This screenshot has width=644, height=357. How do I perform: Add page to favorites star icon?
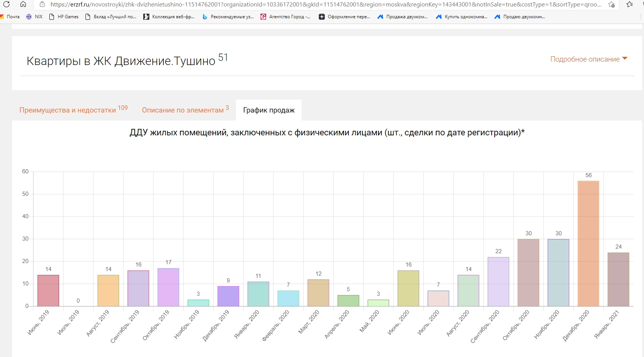pyautogui.click(x=611, y=5)
